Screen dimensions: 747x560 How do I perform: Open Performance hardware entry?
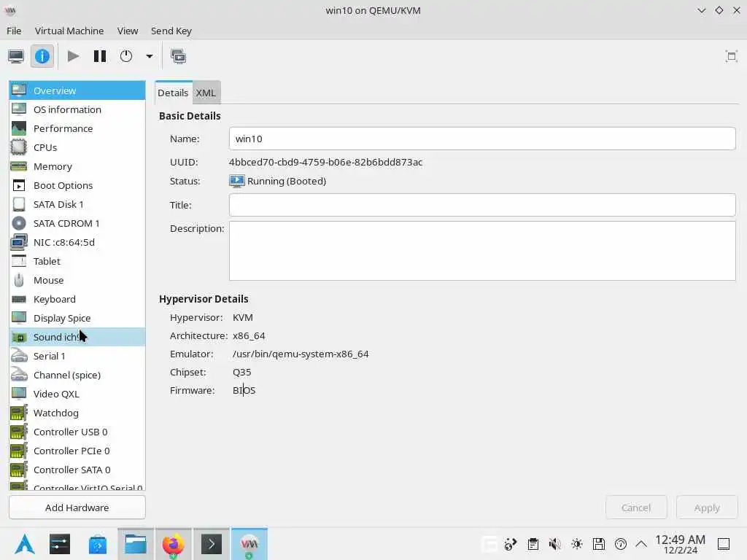77,128
